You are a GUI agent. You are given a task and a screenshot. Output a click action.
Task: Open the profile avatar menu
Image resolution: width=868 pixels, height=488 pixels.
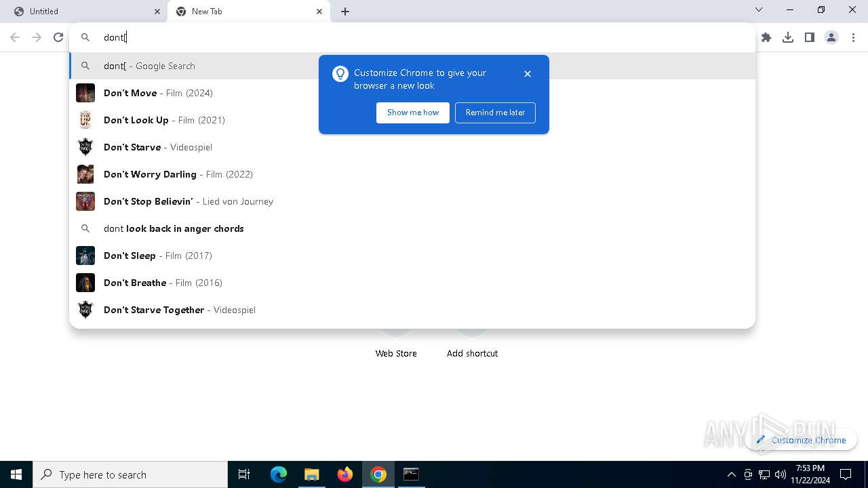pyautogui.click(x=831, y=37)
